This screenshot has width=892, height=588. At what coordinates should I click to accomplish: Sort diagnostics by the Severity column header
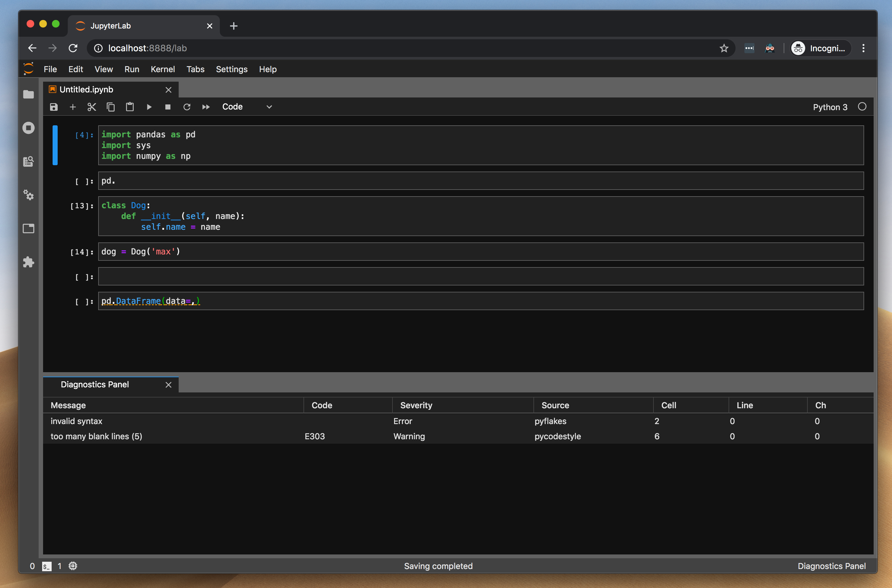tap(416, 405)
